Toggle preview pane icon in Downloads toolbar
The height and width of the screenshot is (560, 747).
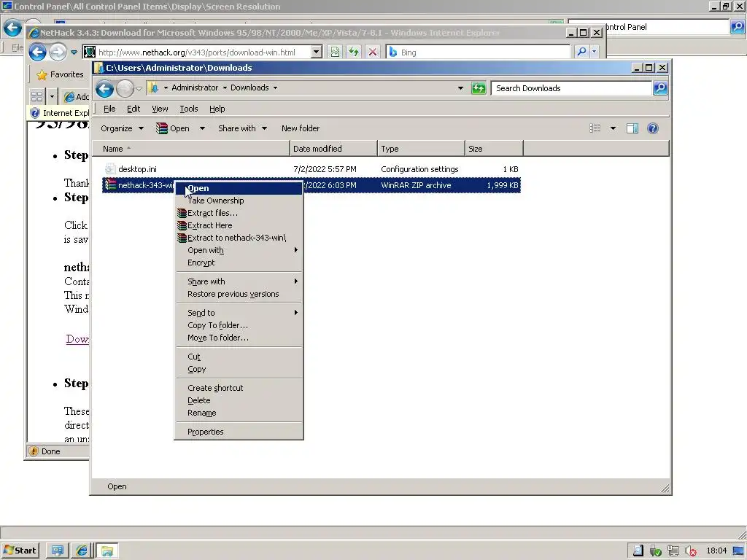[632, 128]
